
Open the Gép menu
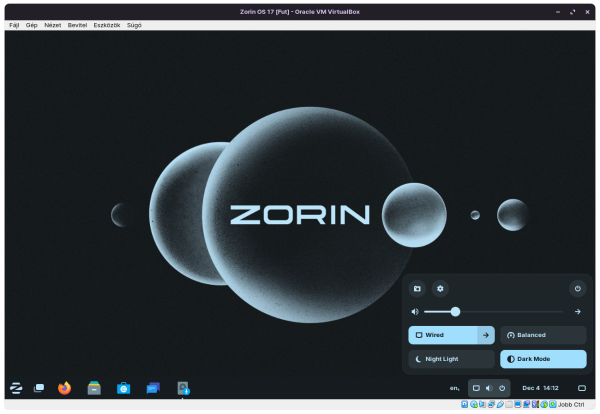pos(31,25)
